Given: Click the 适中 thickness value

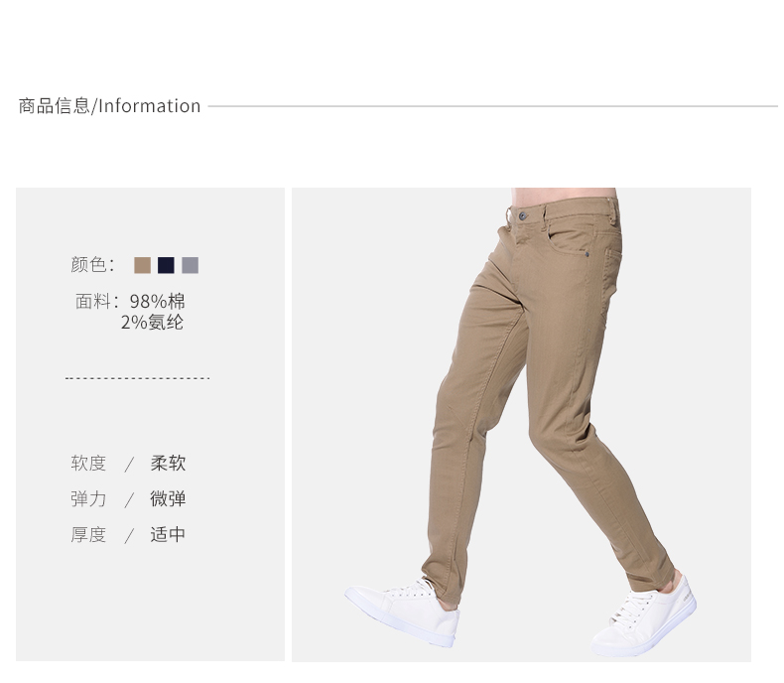Looking at the screenshot, I should point(168,535).
